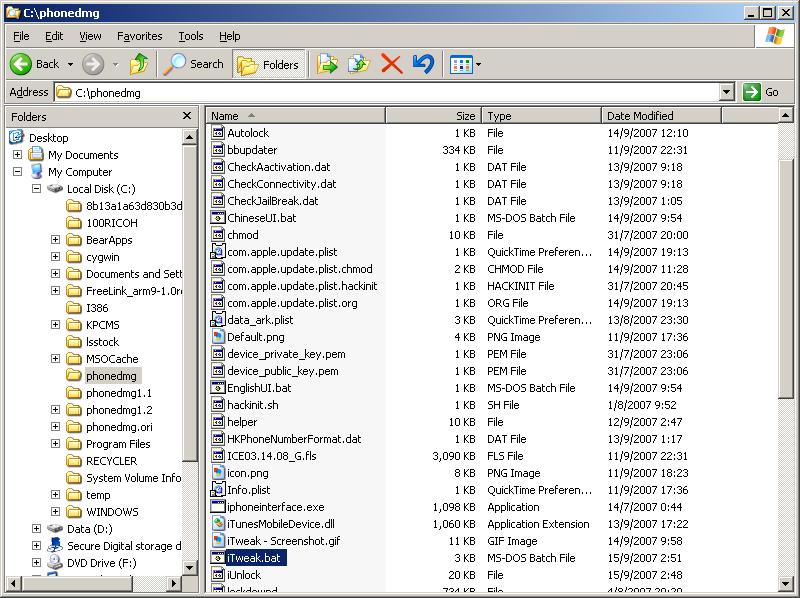This screenshot has width=800, height=598.
Task: Open the Views toolbar icon
Action: tap(461, 65)
